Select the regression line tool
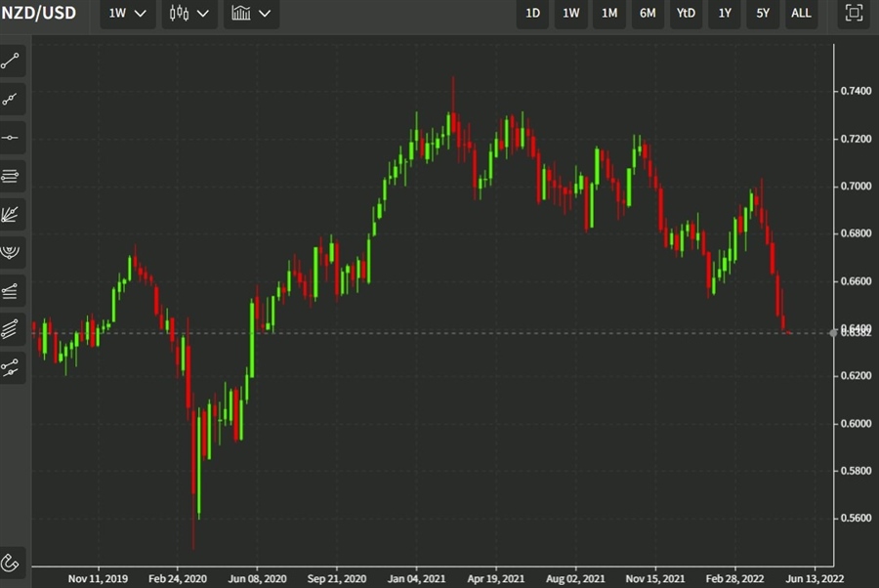 point(11,367)
